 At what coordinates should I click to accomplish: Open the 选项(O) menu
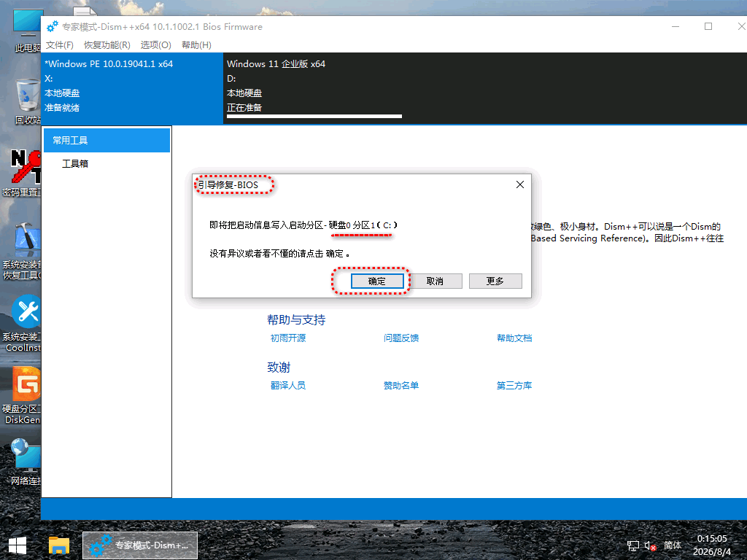click(x=156, y=44)
